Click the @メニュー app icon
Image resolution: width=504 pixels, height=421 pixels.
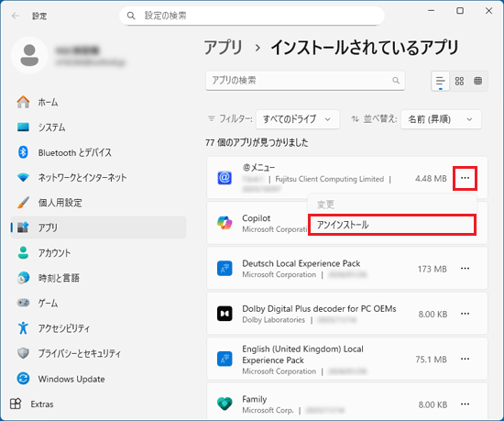pos(225,178)
